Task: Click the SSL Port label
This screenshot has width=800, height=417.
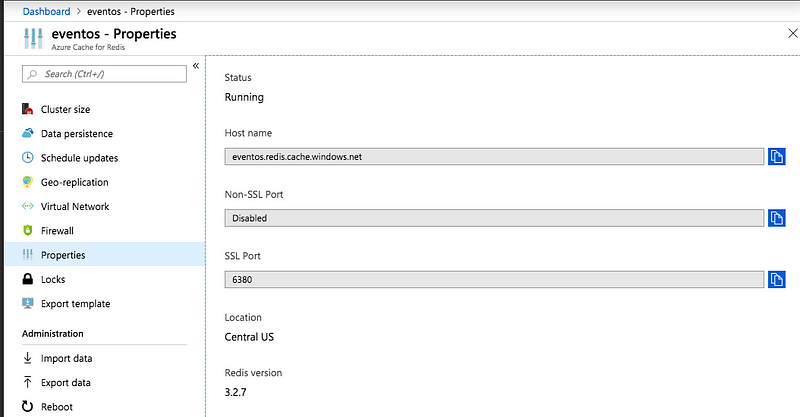Action: tap(242, 256)
